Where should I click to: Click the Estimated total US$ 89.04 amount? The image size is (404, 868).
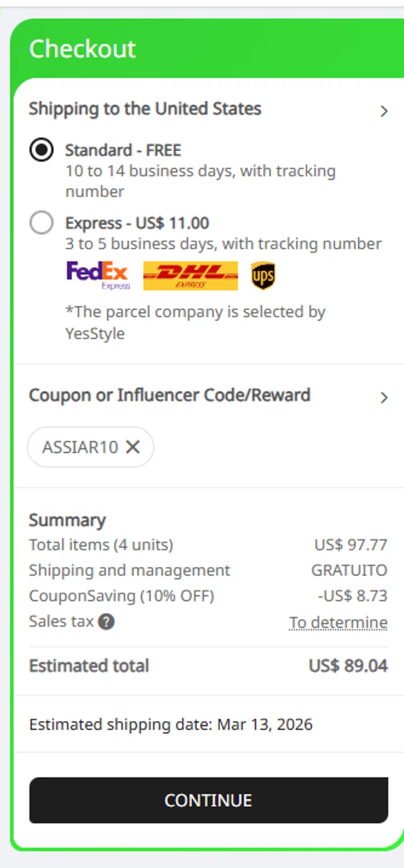coord(348,666)
